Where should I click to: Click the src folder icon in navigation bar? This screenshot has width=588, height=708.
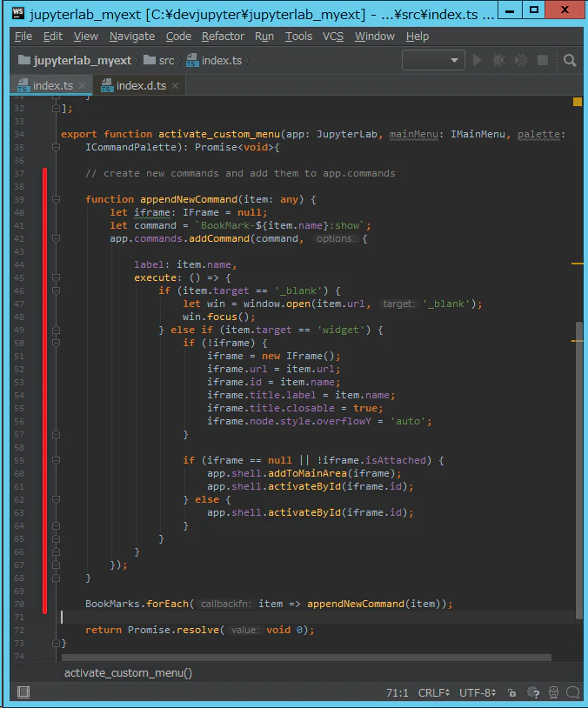tap(150, 60)
